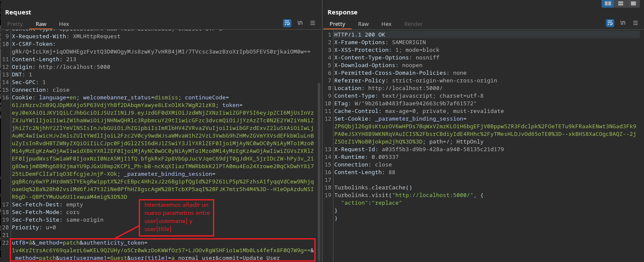Switch Request view to Hex tab
The width and height of the screenshot is (644, 262).
click(64, 24)
